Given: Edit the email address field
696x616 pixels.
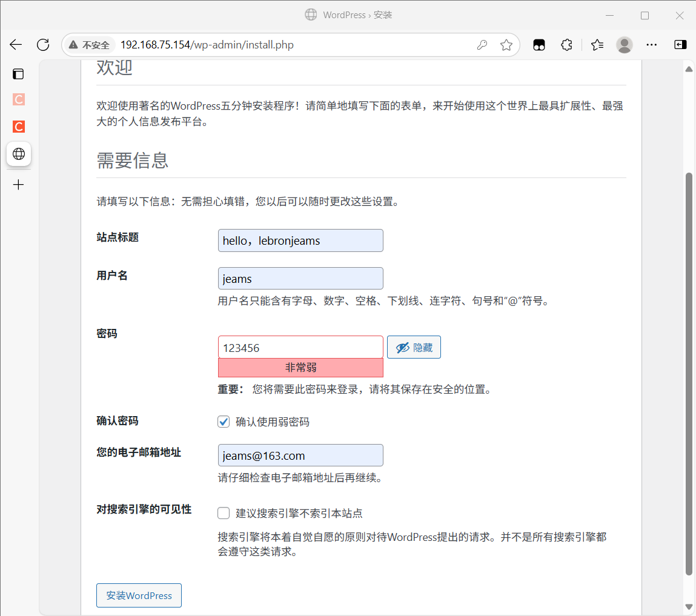Looking at the screenshot, I should (300, 455).
